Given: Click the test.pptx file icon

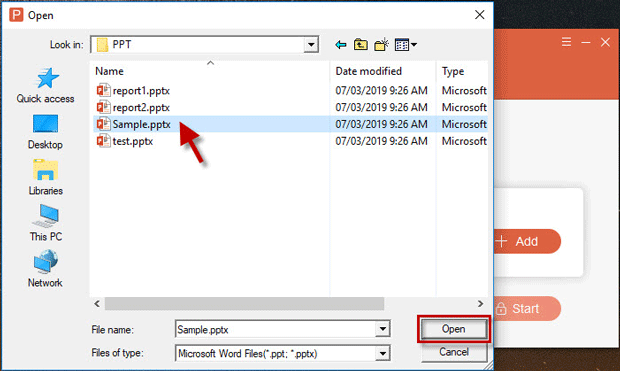Looking at the screenshot, I should point(104,141).
